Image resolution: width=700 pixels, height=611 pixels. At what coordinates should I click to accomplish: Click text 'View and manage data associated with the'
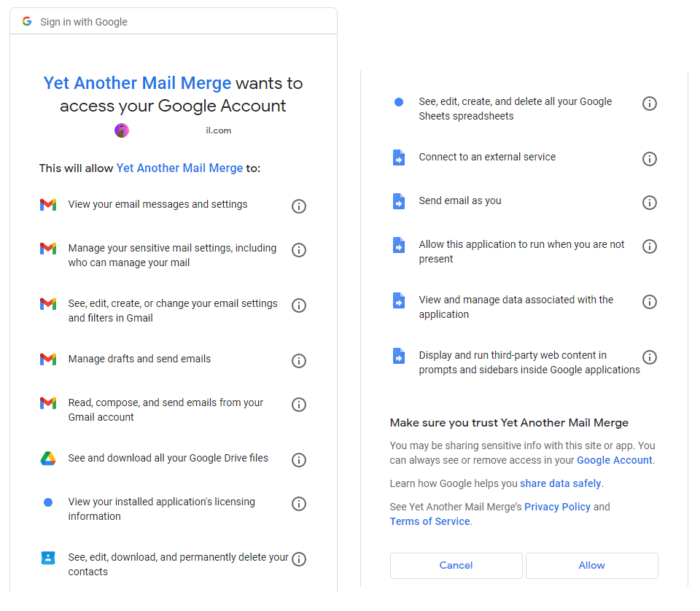point(516,300)
